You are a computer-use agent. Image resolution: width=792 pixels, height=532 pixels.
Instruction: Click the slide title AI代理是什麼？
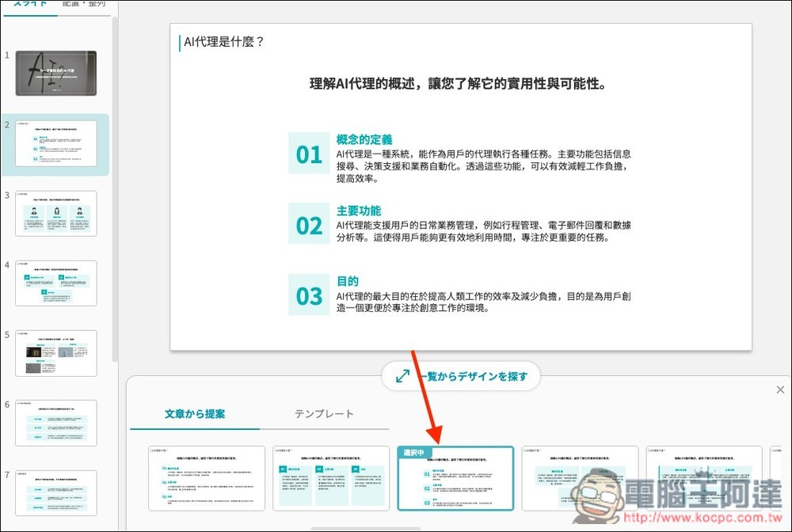click(224, 42)
